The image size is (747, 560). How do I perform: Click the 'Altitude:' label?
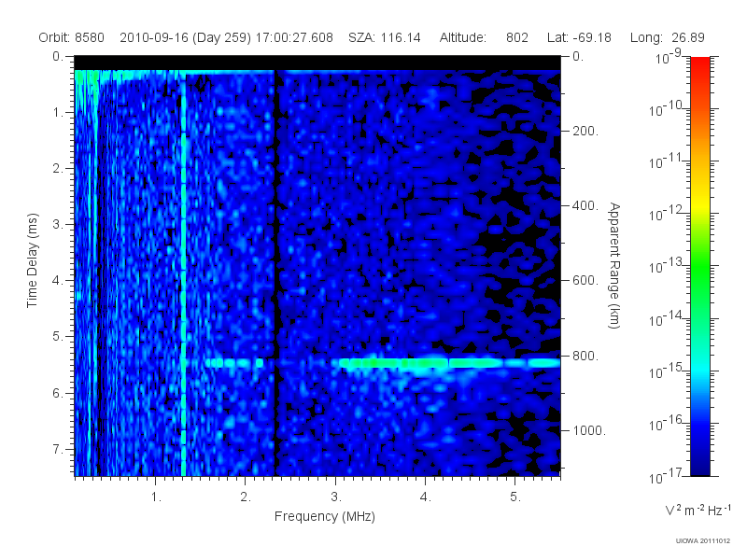[x=462, y=37]
